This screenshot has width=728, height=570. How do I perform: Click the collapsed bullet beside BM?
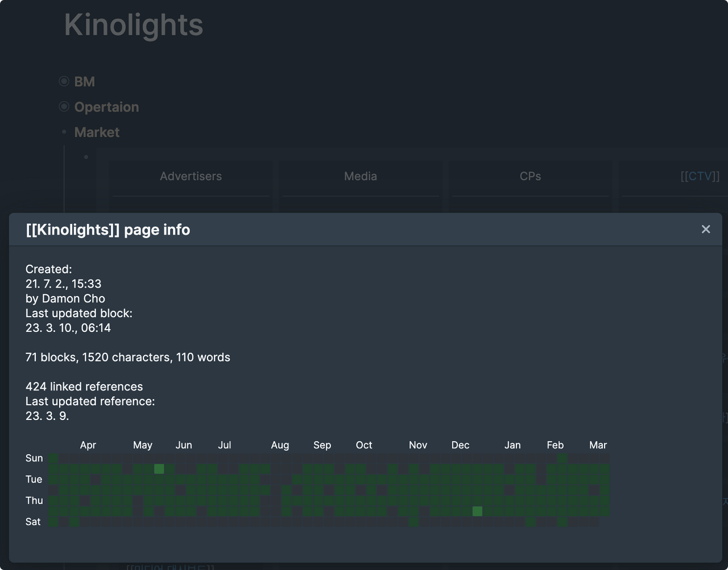(x=64, y=81)
